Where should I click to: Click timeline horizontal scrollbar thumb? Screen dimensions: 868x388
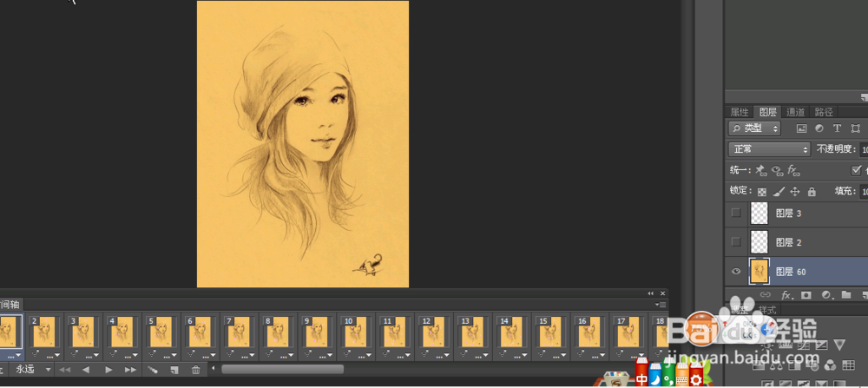pyautogui.click(x=282, y=369)
